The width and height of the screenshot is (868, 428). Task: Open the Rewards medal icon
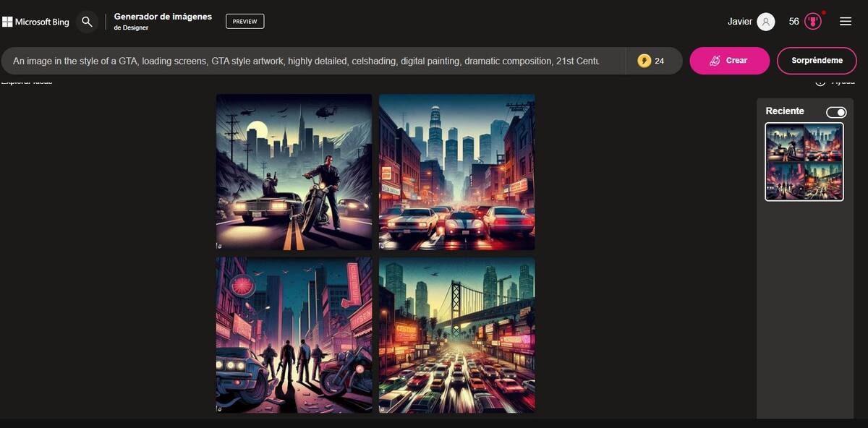813,22
